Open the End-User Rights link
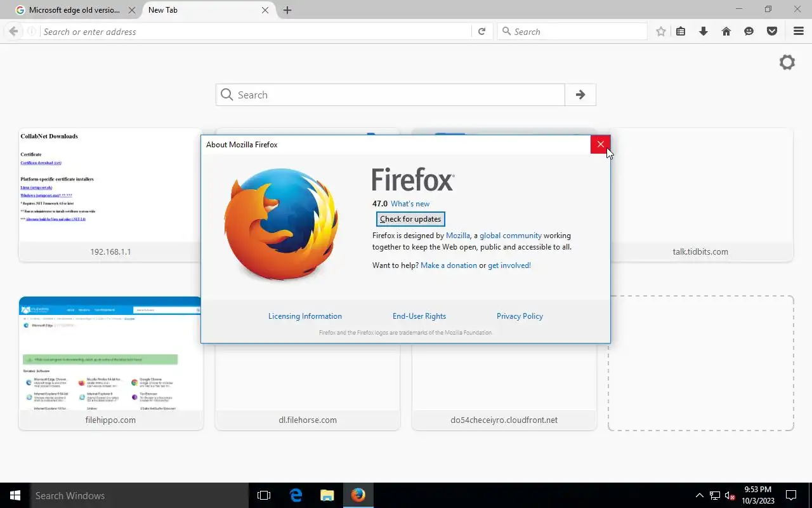Image resolution: width=812 pixels, height=508 pixels. point(419,316)
